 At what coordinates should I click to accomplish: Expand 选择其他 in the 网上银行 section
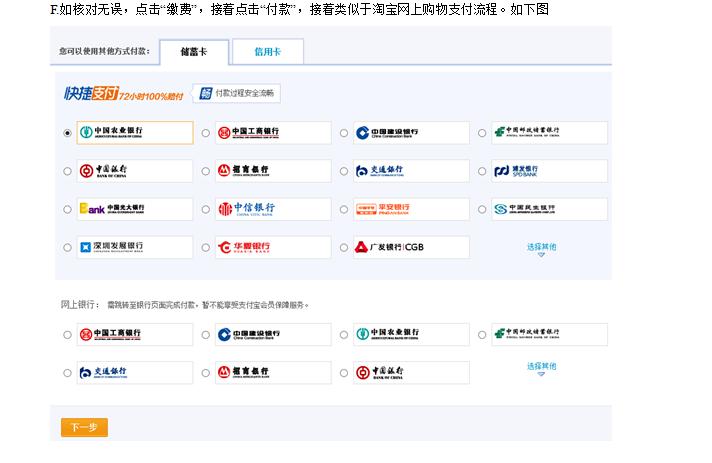[x=541, y=368]
